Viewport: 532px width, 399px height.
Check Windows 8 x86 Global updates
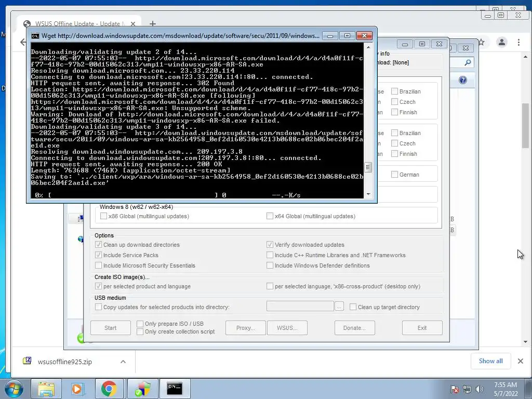[103, 216]
